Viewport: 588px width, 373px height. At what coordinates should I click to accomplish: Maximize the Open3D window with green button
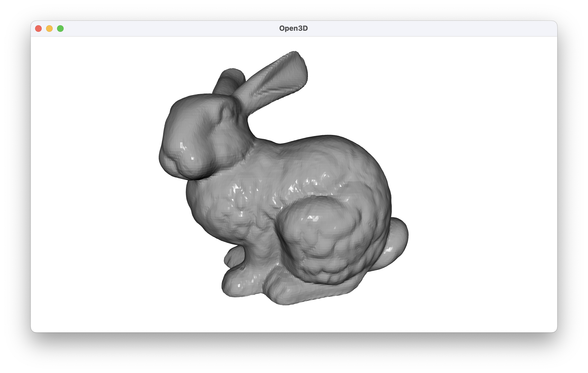tap(60, 29)
